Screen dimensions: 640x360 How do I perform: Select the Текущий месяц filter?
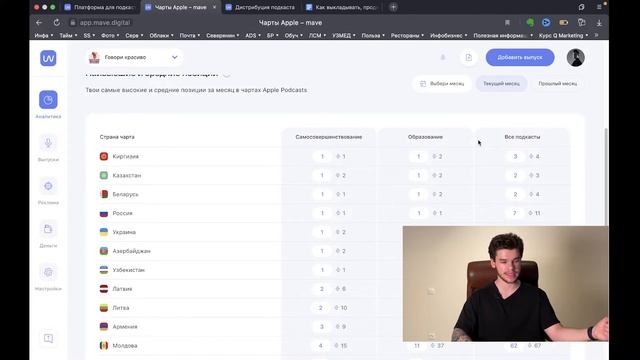[x=502, y=84]
